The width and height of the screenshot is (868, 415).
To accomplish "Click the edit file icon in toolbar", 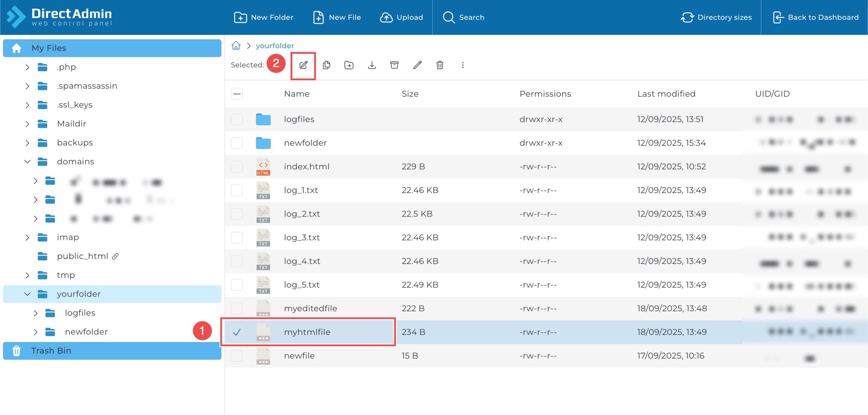I will [x=303, y=65].
